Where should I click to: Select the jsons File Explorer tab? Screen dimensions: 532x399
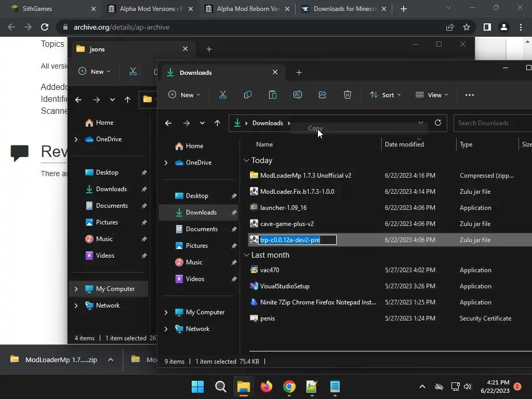[132, 49]
